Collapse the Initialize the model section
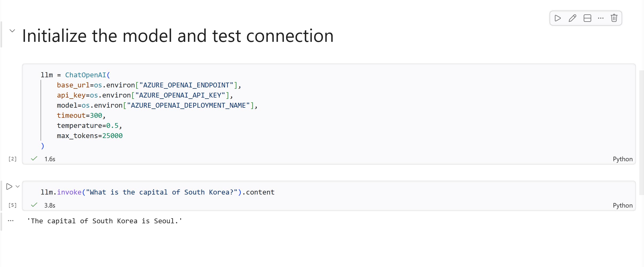Viewport: 644px width, 267px height. point(12,31)
